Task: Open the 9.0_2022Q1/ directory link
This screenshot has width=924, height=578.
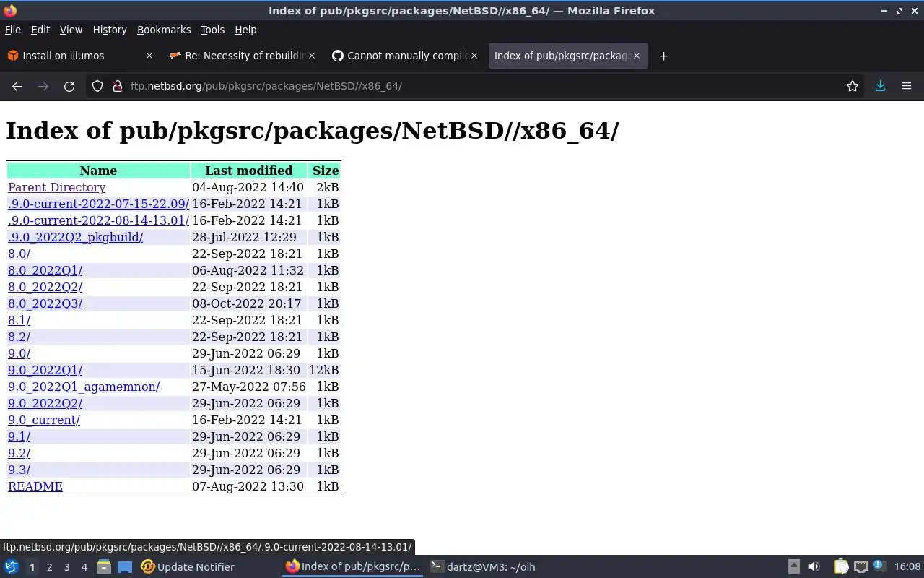Action: pyautogui.click(x=45, y=370)
